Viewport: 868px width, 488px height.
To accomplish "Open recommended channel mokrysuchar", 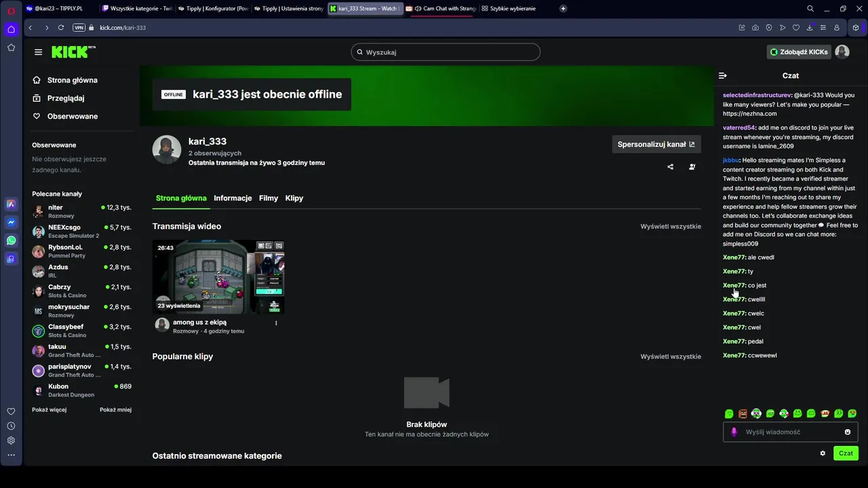I will coord(81,311).
